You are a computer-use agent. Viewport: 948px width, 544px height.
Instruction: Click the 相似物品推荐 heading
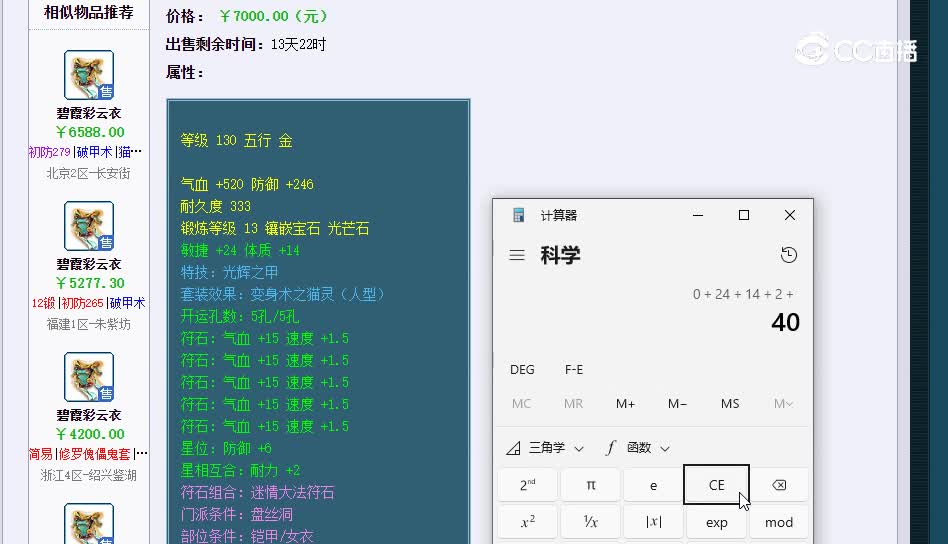coord(89,12)
